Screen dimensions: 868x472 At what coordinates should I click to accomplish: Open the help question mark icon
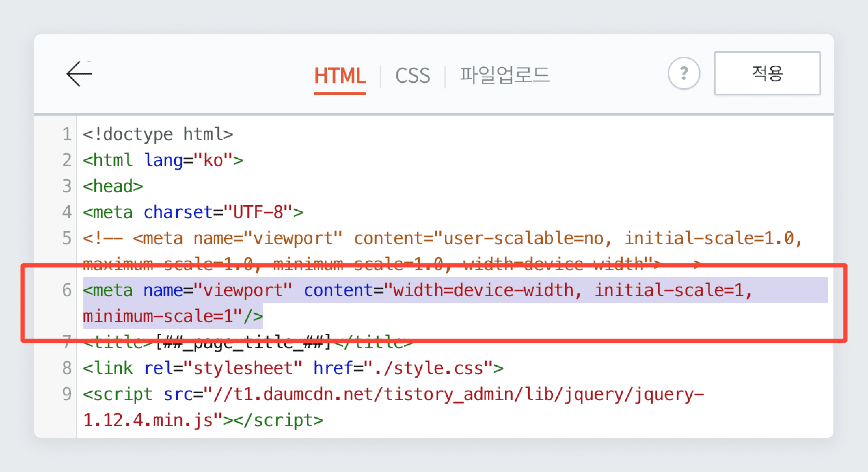click(x=683, y=74)
